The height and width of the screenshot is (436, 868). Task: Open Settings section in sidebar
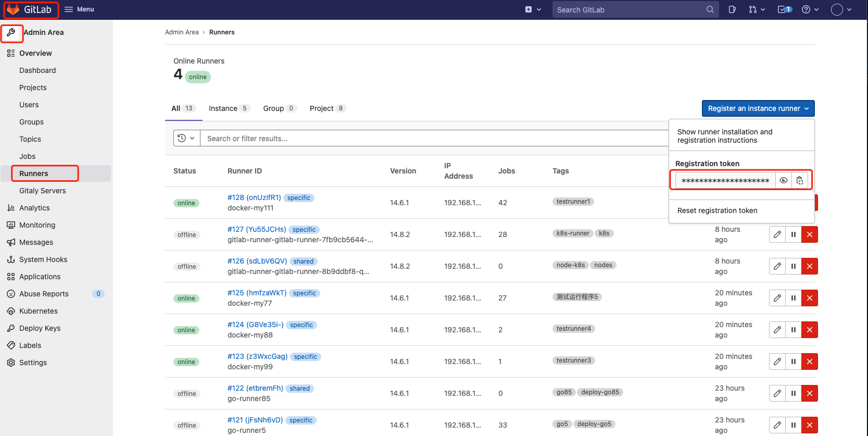(x=33, y=363)
